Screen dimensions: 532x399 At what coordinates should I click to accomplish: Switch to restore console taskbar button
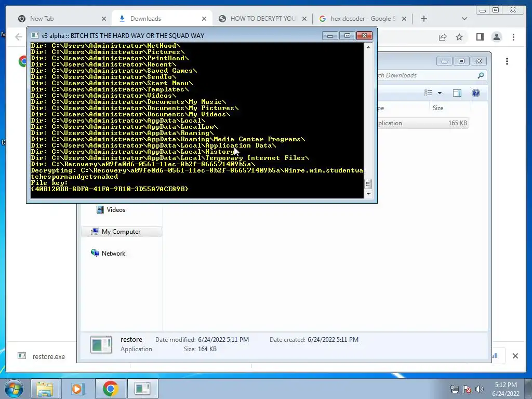(x=142, y=389)
